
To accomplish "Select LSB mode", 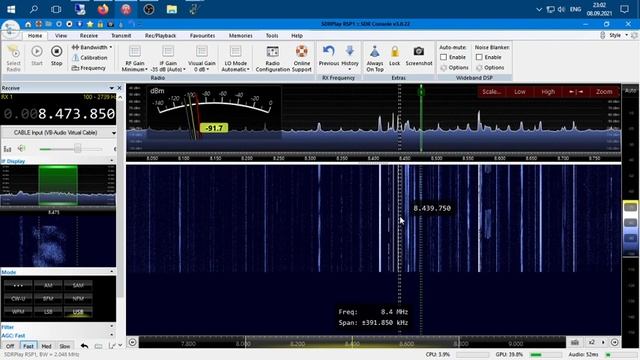I will tap(48, 312).
